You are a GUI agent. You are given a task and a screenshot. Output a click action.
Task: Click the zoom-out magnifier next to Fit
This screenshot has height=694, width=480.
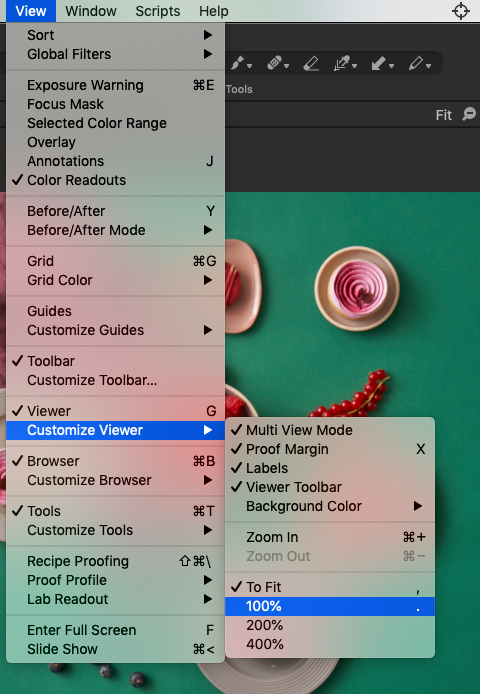pos(469,114)
